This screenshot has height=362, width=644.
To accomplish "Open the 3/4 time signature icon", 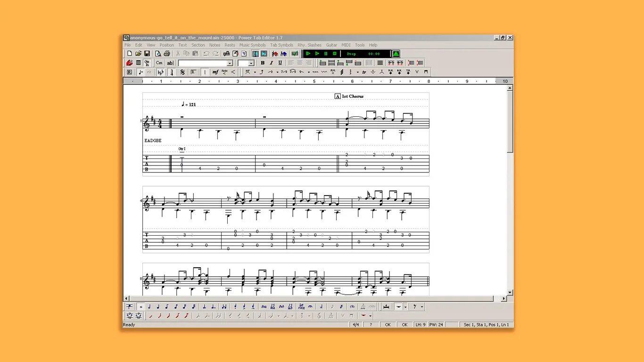I will coord(172,72).
